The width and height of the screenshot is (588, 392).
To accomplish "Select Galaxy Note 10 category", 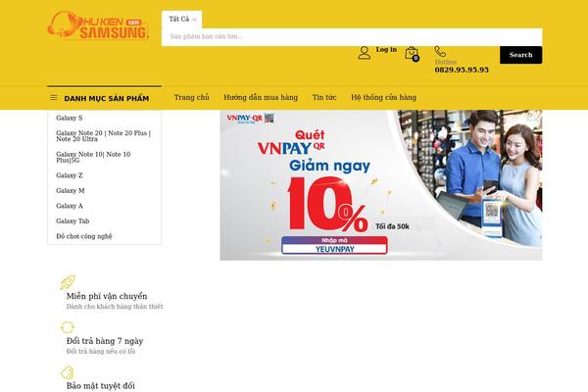I will [x=93, y=157].
